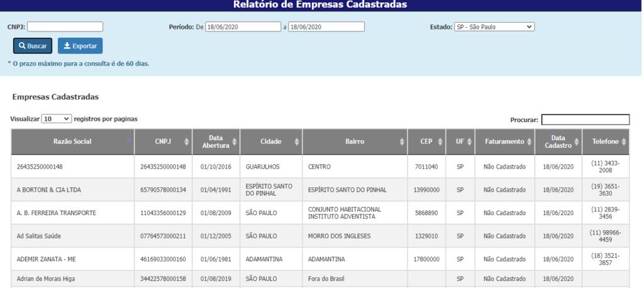The height and width of the screenshot is (288, 644).
Task: Click sort arrows in CNPJ column header
Action: 186,142
